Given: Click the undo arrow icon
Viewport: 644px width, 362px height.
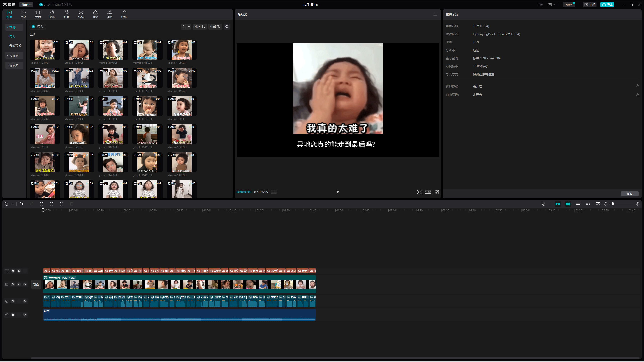Looking at the screenshot, I should 21,204.
